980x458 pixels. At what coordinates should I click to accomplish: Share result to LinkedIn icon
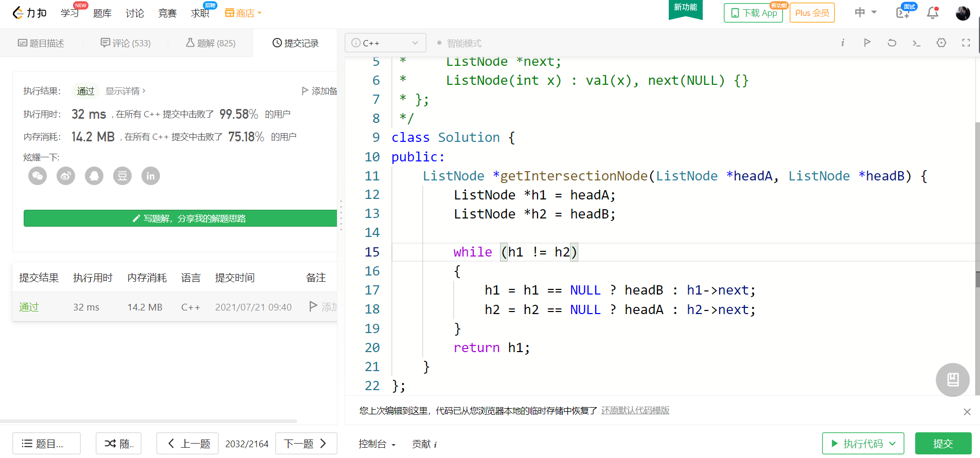point(151,176)
